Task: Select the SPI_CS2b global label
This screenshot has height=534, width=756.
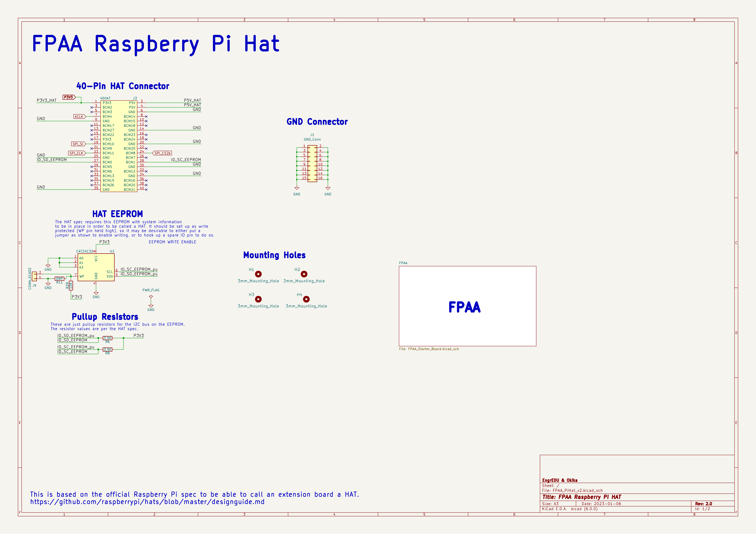Action: [x=162, y=153]
